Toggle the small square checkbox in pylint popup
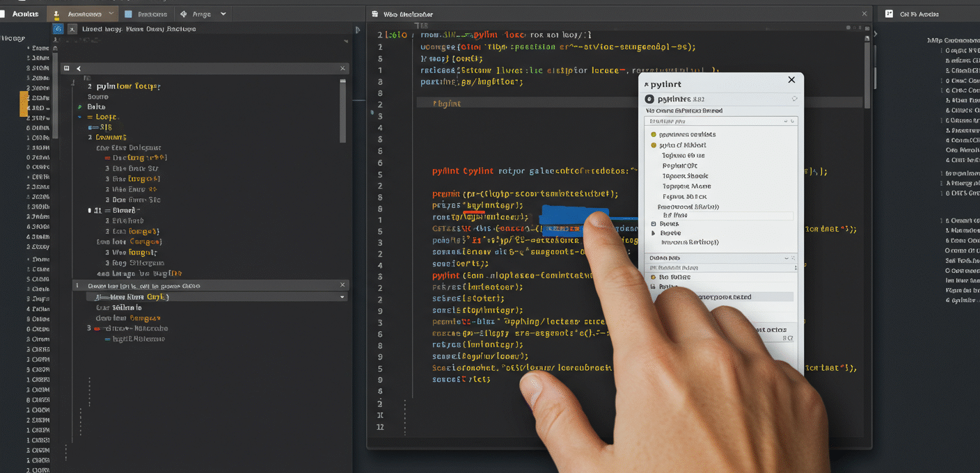This screenshot has height=473, width=980. tap(653, 224)
